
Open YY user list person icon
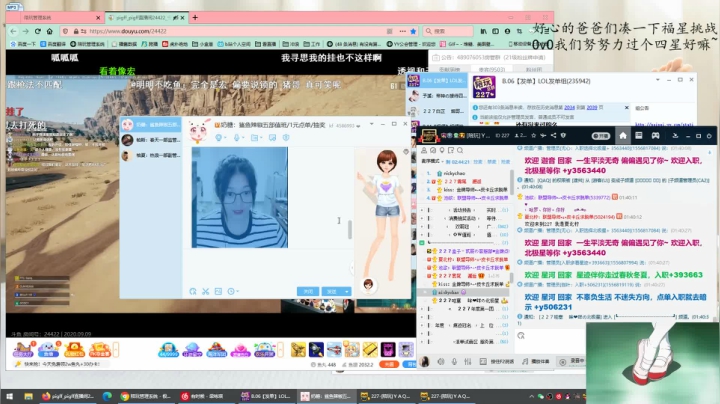pos(424,150)
